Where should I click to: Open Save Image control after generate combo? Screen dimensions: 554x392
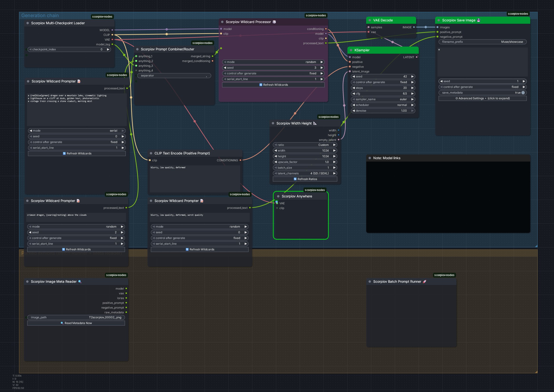tap(482, 87)
